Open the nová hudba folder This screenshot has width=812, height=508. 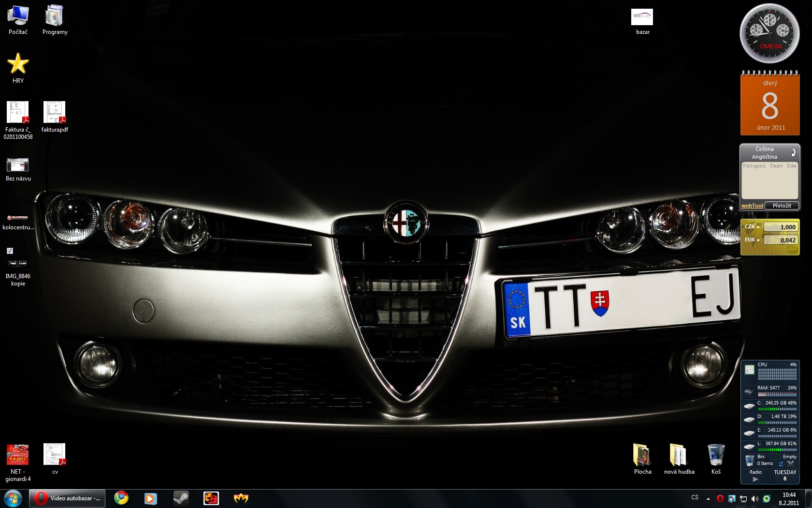point(679,456)
